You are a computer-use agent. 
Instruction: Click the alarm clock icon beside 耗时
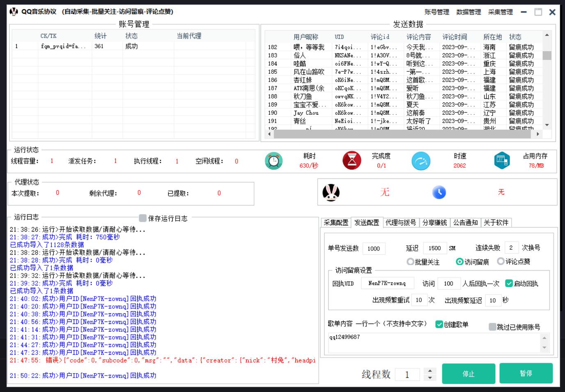[274, 161]
